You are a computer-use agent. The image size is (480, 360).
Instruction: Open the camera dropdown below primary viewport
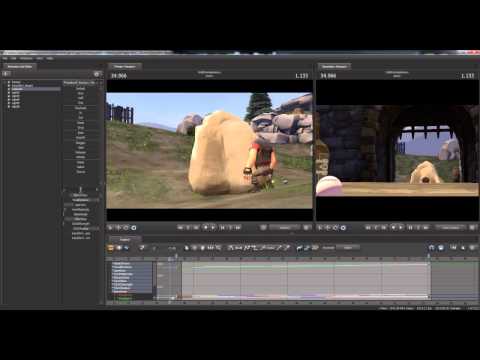[285, 228]
